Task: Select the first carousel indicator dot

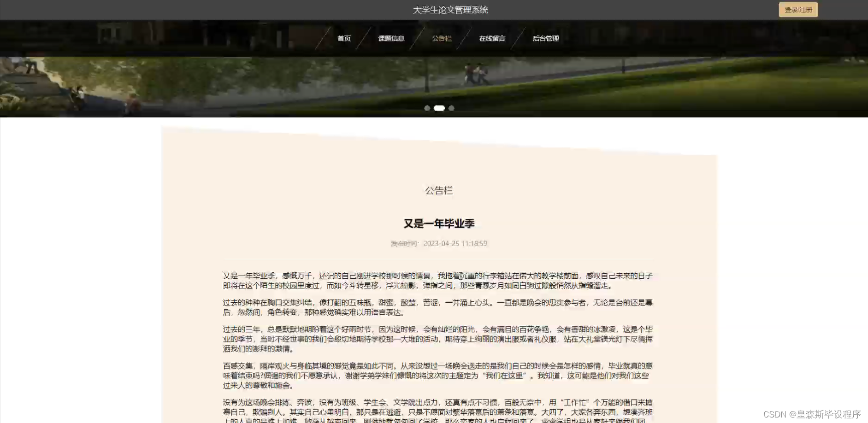Action: coord(428,108)
